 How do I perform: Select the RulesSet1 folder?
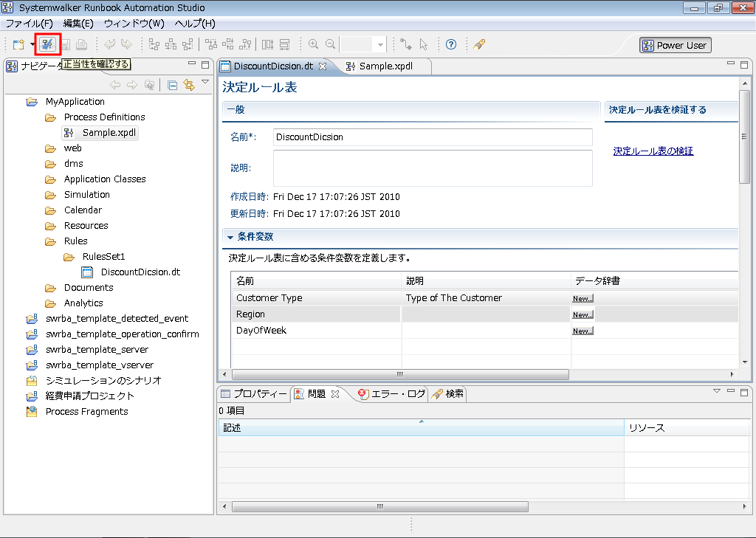coord(103,257)
